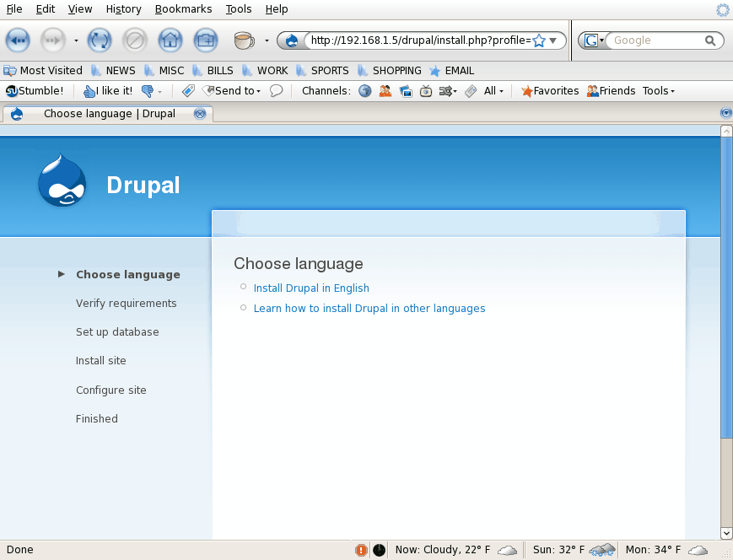
Task: Click the scrollbar up arrow
Action: pos(726,131)
